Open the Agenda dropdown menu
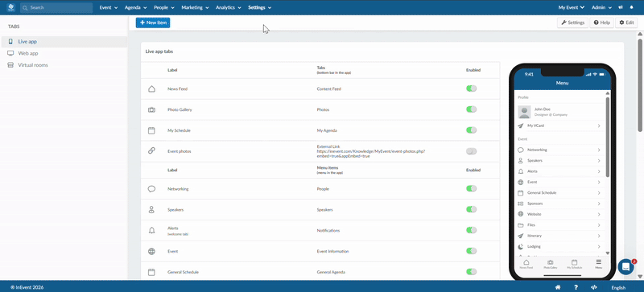 (135, 7)
